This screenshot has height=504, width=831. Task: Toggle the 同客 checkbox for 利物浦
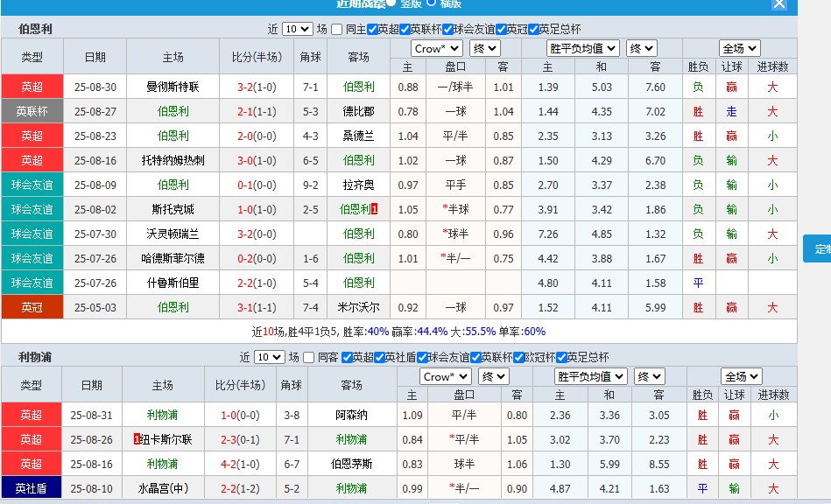[x=309, y=357]
